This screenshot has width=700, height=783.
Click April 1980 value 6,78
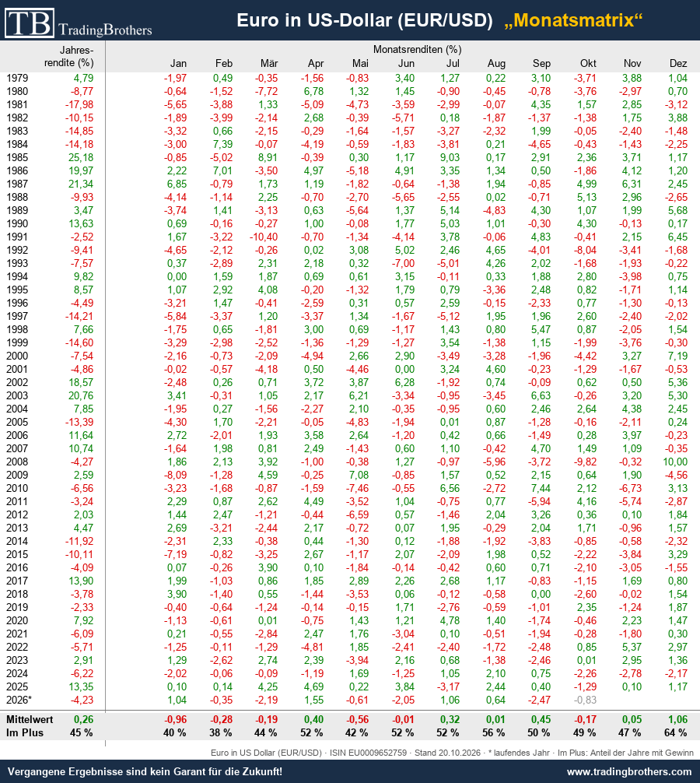point(313,91)
